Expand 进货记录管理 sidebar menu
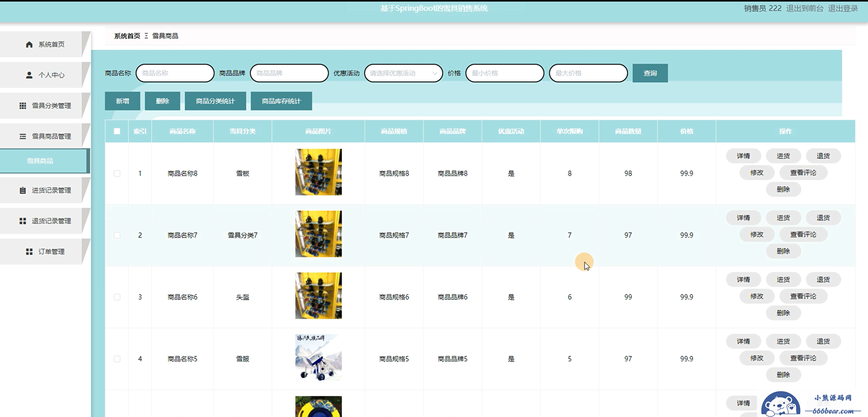 tap(45, 190)
